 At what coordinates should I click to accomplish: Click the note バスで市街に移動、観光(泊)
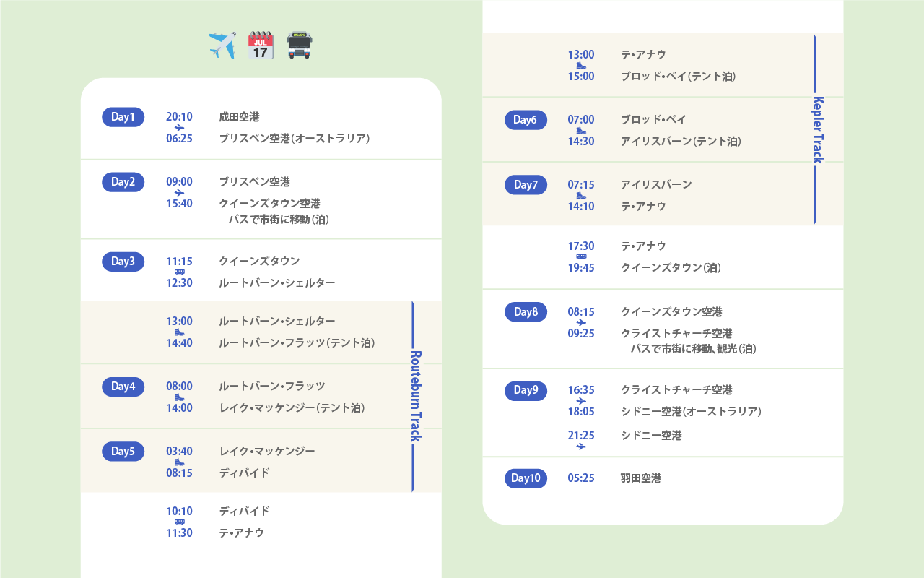pos(693,349)
